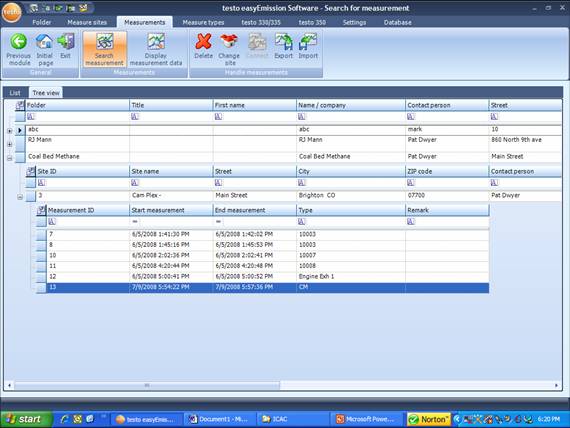
Task: Select measurement row with ID 8
Action: (268, 245)
